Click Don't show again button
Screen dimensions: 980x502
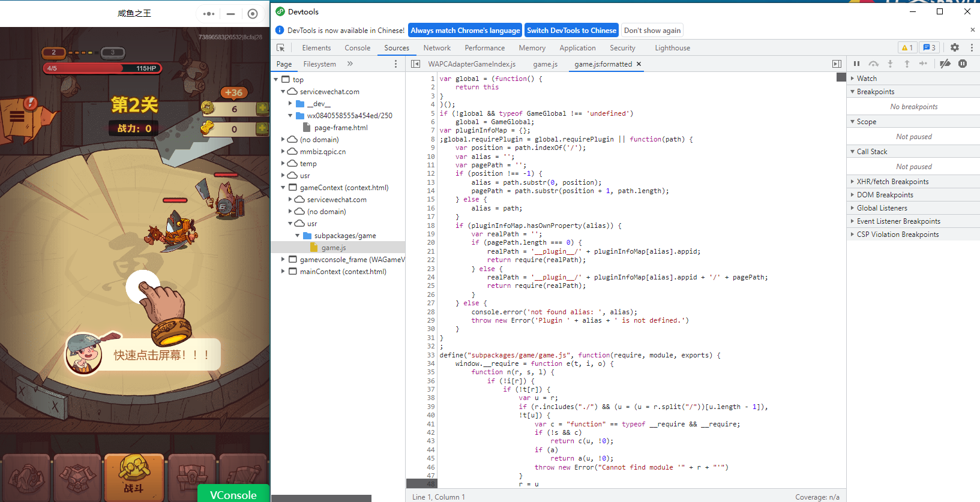pos(652,31)
